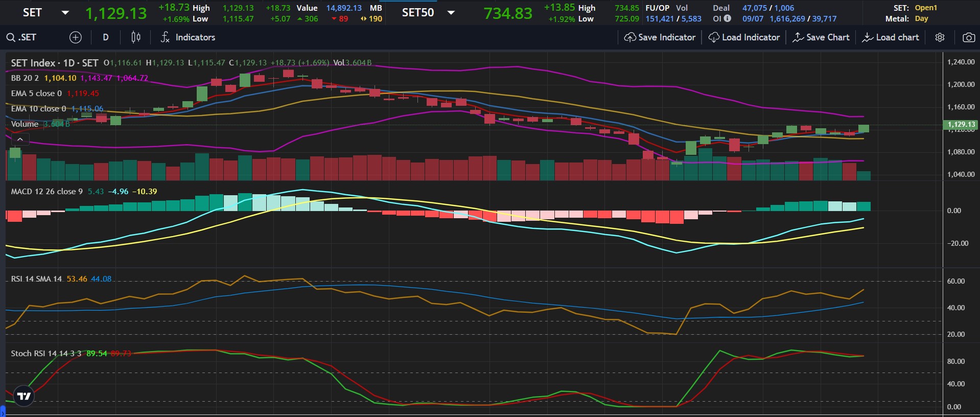The height and width of the screenshot is (417, 980).
Task: Click the RSI value 53.46
Action: (x=77, y=279)
